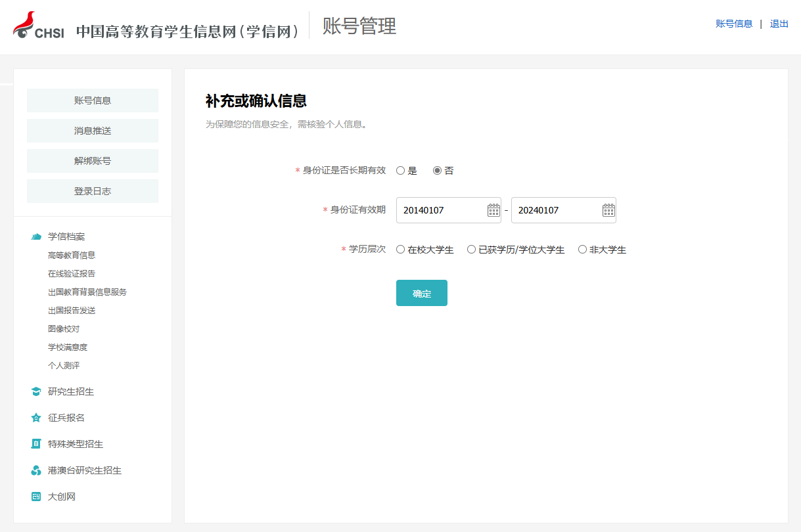Choose the 在校大学生 education level
Viewport: 801px width, 532px height.
point(400,250)
